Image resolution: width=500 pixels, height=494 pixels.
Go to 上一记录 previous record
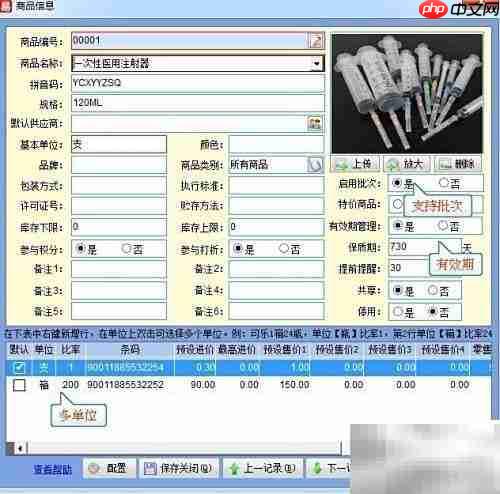pyautogui.click(x=263, y=468)
